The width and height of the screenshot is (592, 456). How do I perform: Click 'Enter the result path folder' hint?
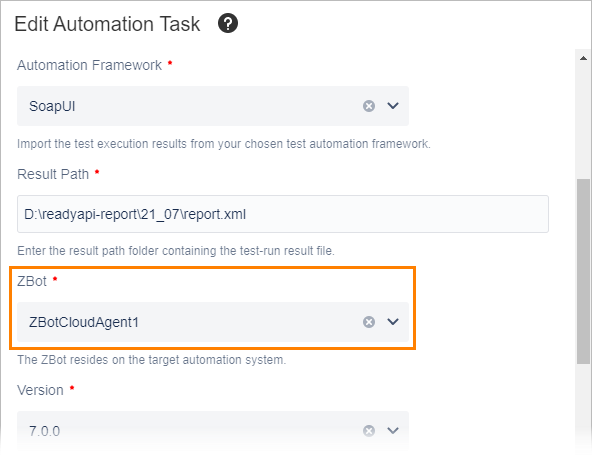(176, 251)
